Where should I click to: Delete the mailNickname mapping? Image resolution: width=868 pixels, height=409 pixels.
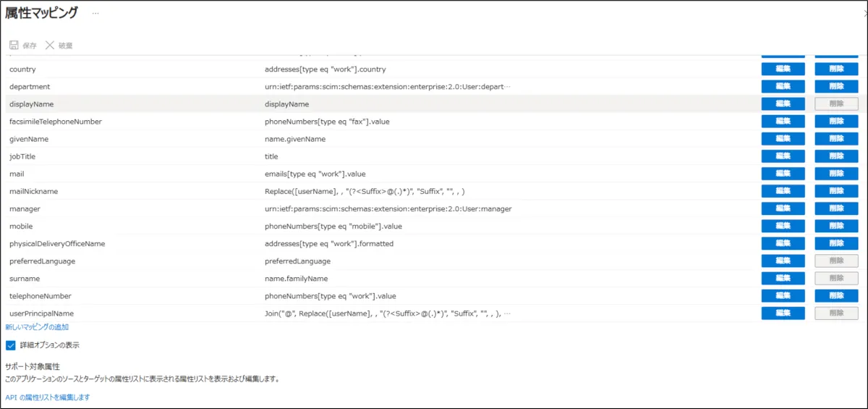(x=836, y=191)
